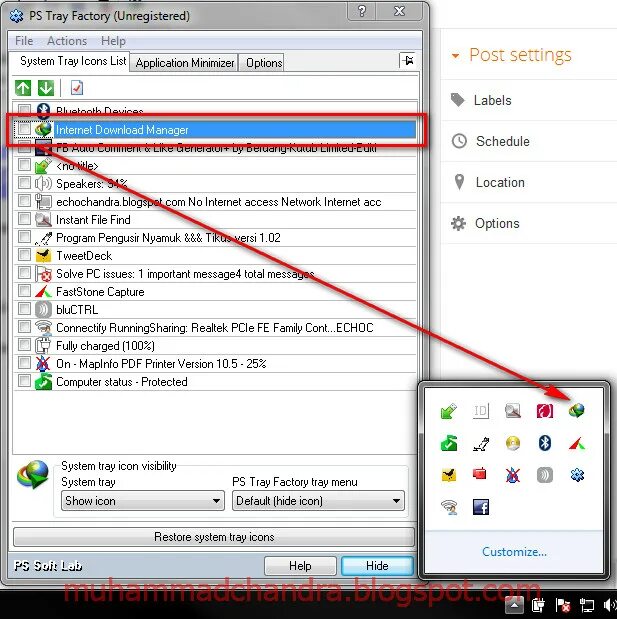Click the TweetDeck yellow bird icon in tray popup

(x=448, y=475)
